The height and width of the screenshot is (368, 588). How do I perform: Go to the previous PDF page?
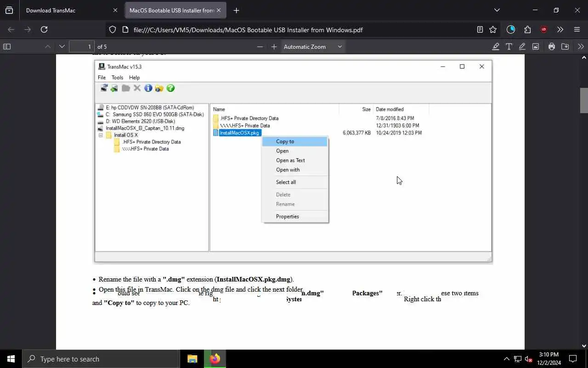pos(48,46)
